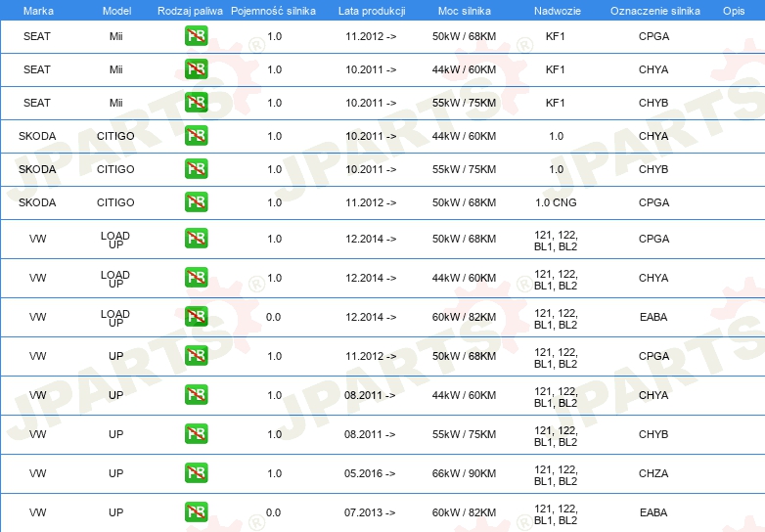Select 11.2012 -> in the SEAT Mii row
The height and width of the screenshot is (532, 765).
[x=371, y=36]
